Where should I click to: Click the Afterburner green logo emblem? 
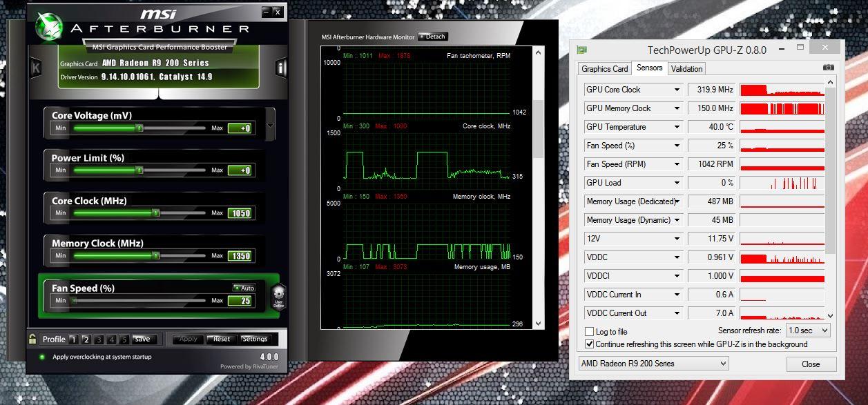point(50,28)
